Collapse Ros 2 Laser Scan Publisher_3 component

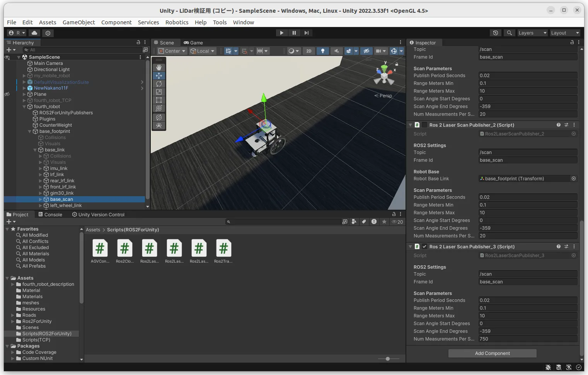[x=411, y=246]
